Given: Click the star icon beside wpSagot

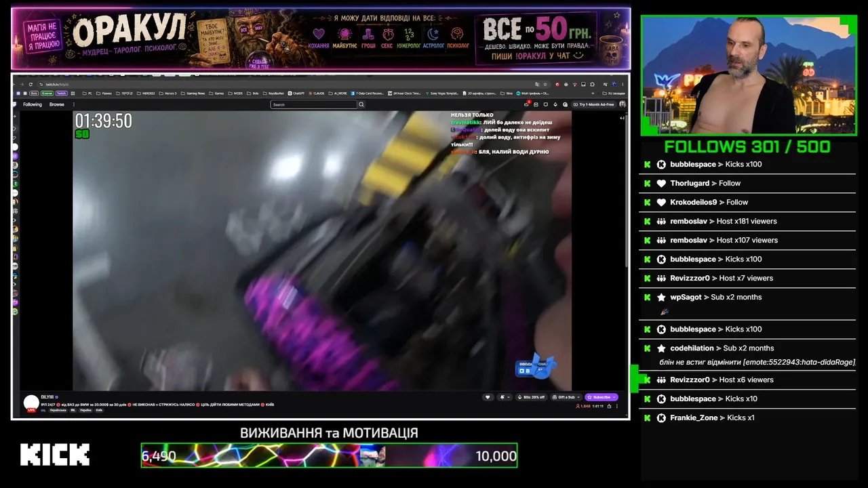Looking at the screenshot, I should 661,297.
